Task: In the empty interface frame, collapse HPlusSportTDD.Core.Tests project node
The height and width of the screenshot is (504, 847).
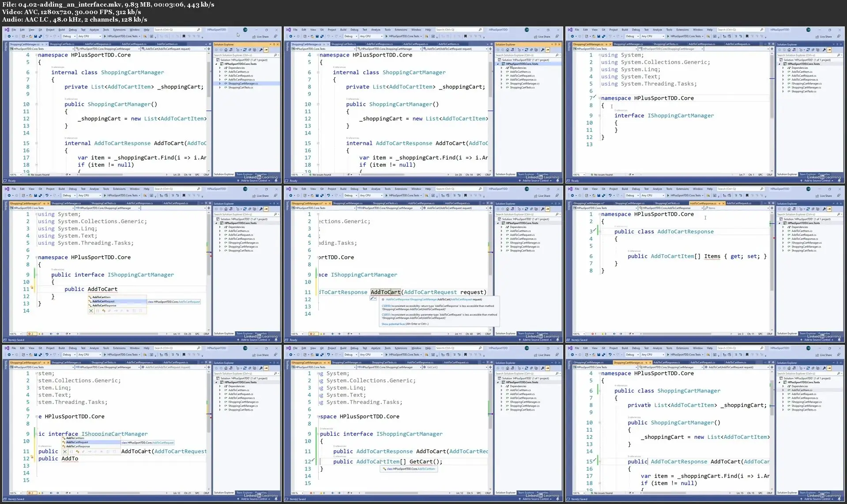Action: coord(780,64)
